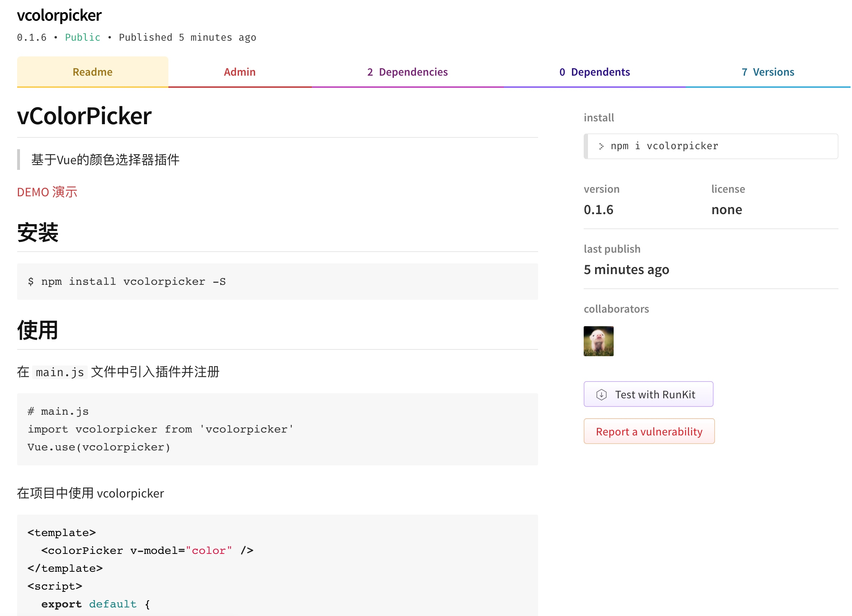Click the vColorPicker readme heading

coord(84,116)
